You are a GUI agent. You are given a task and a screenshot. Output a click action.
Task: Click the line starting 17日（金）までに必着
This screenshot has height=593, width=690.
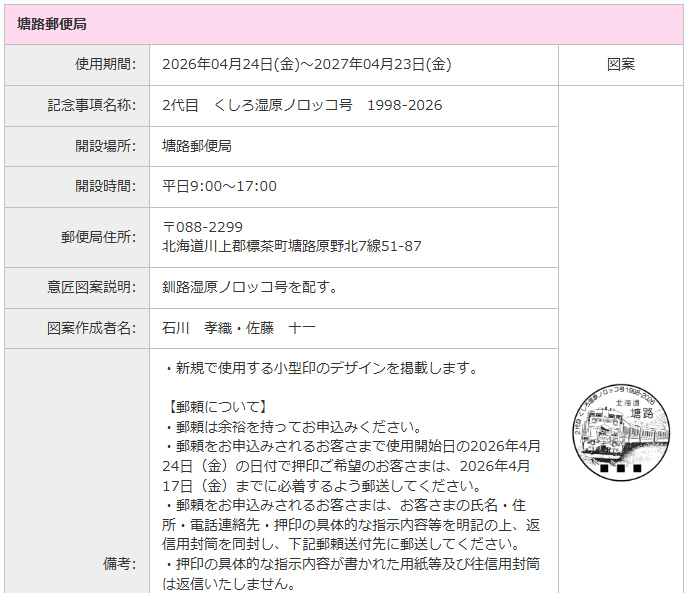click(x=323, y=486)
